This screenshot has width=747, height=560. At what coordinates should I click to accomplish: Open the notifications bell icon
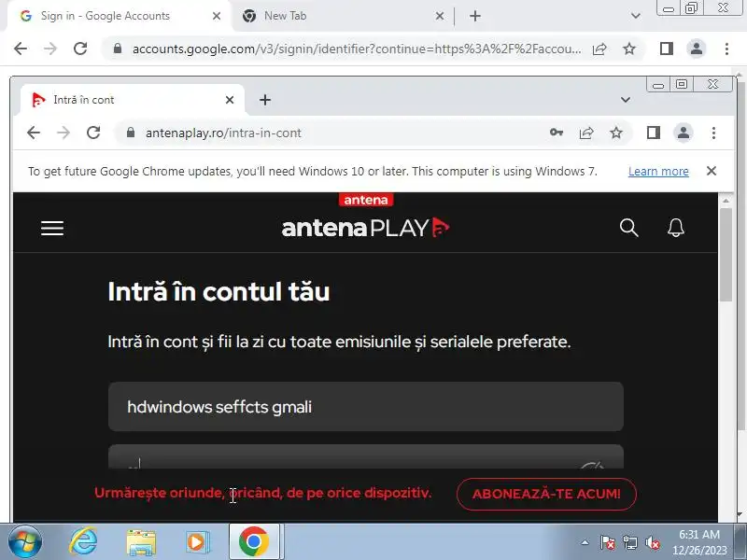(675, 228)
